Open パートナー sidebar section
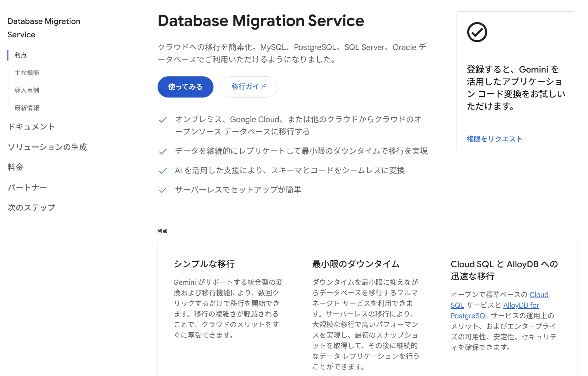 [27, 188]
